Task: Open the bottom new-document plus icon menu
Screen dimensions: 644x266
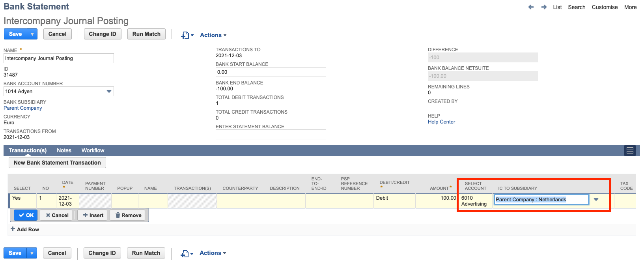Action: tap(187, 253)
